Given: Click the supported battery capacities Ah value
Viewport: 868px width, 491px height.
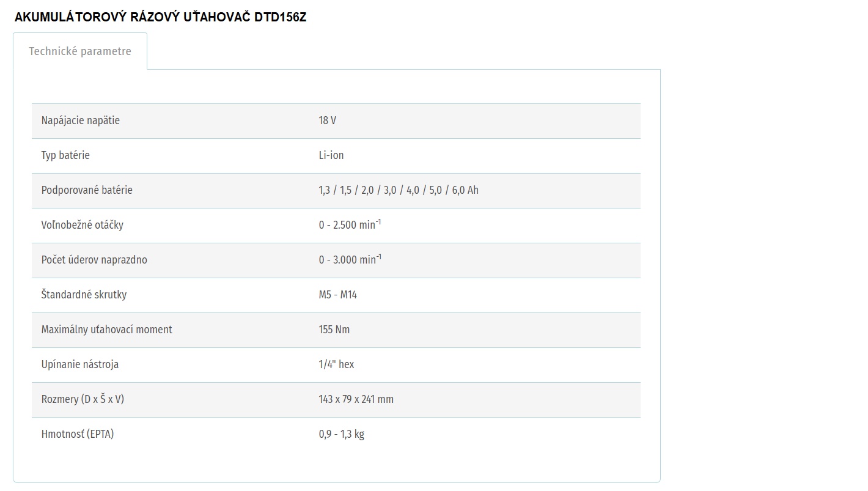Looking at the screenshot, I should tap(399, 190).
